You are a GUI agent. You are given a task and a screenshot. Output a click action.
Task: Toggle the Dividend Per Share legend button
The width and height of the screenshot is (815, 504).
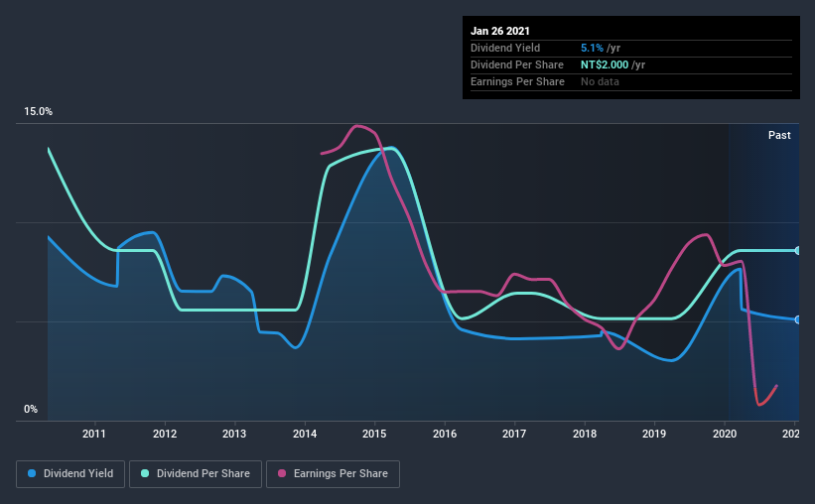(196, 474)
